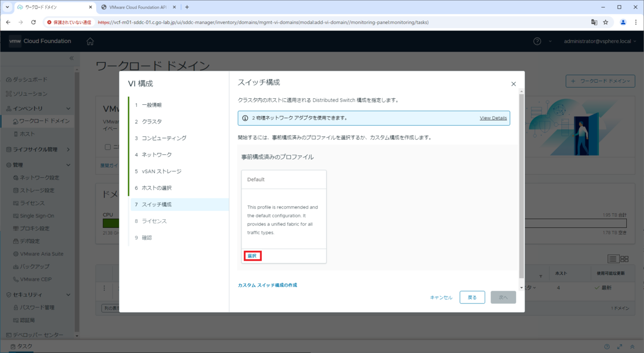
Task: Switch domain table to list view icon
Action: point(613,259)
